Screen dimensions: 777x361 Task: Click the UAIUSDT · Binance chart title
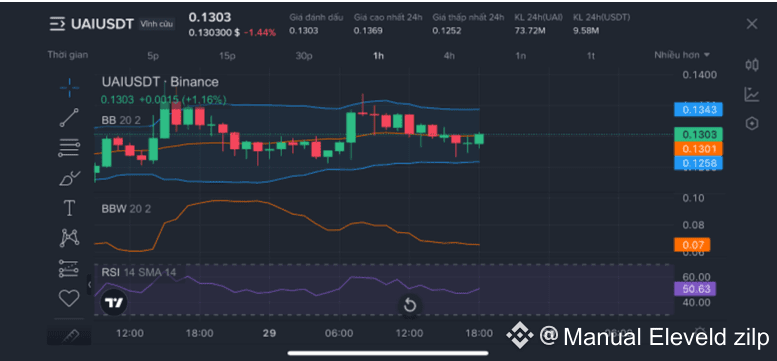tap(160, 82)
